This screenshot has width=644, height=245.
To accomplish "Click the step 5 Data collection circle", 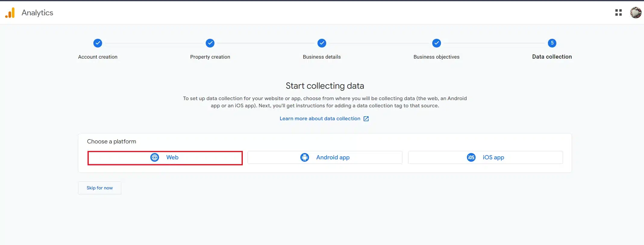I will pos(552,43).
